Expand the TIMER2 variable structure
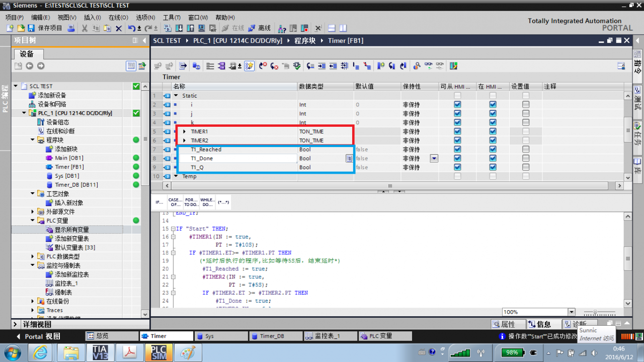Image resolution: width=644 pixels, height=362 pixels. coord(184,140)
